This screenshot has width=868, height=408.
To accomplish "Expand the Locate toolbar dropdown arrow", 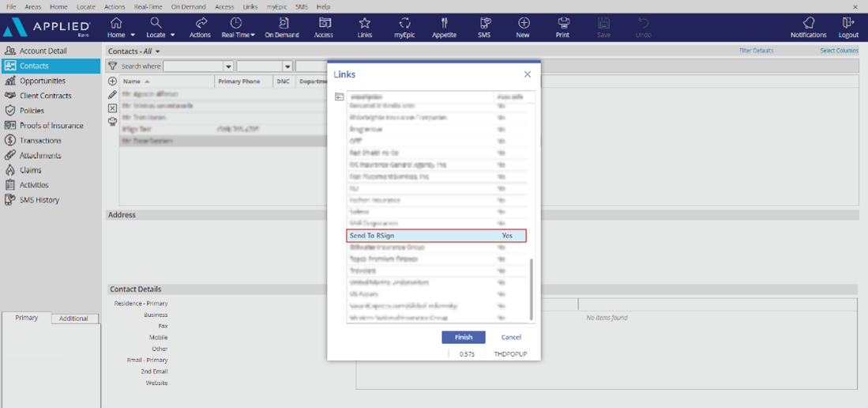I will [x=173, y=35].
